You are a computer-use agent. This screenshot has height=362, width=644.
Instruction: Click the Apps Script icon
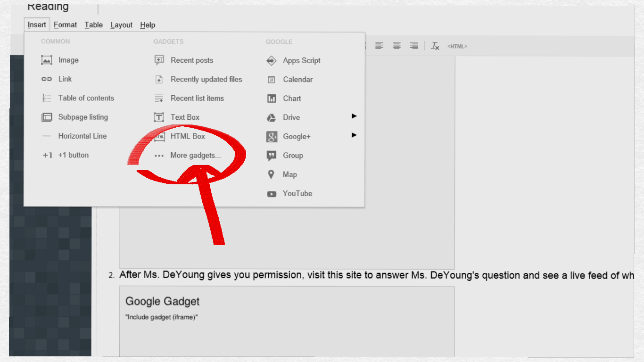(272, 60)
